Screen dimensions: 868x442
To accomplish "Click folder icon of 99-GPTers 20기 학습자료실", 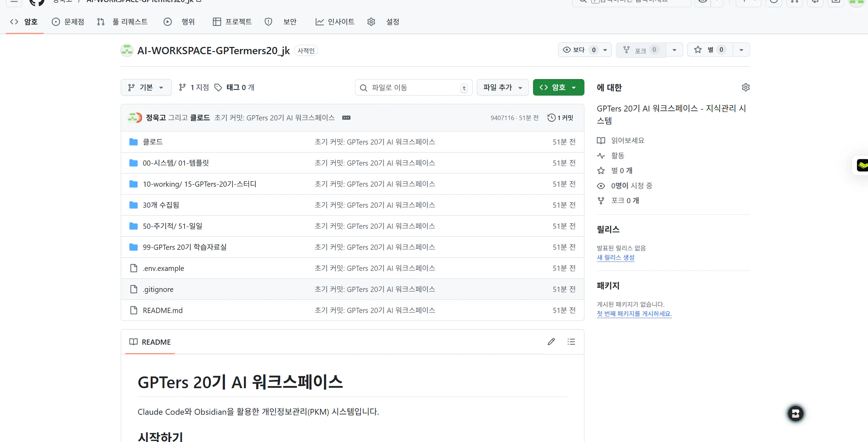I will click(x=134, y=247).
